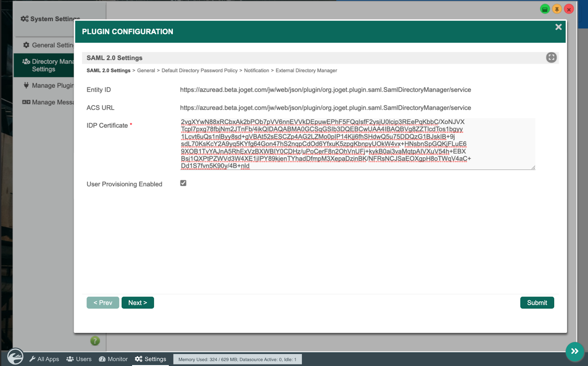Image resolution: width=588 pixels, height=366 pixels.
Task: Click the Manage Plugins plug icon
Action: [x=26, y=85]
